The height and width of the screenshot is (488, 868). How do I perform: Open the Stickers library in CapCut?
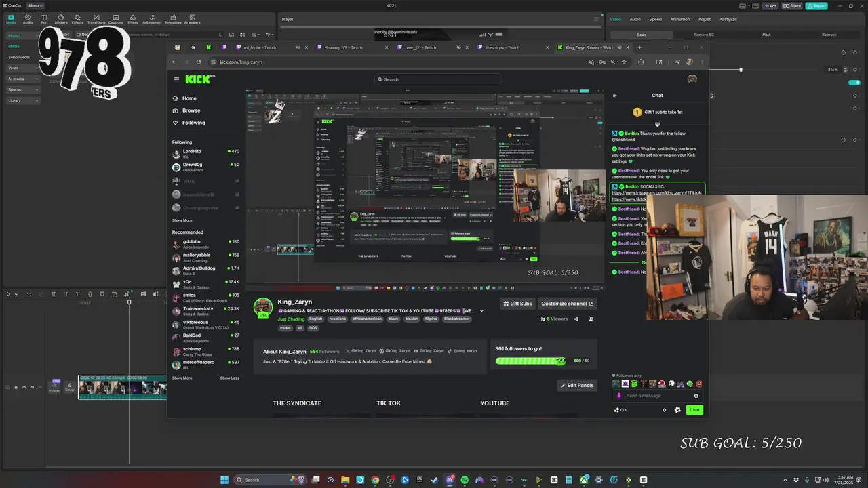pyautogui.click(x=61, y=19)
